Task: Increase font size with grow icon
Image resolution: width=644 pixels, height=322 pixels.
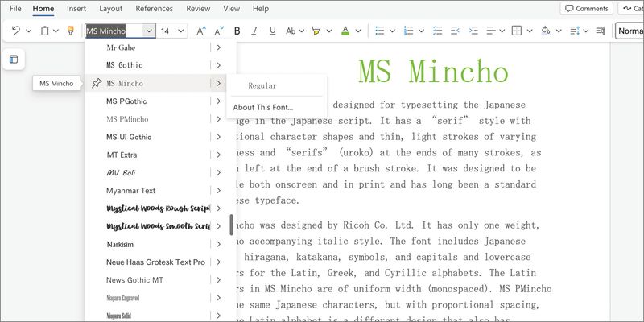Action: point(201,31)
